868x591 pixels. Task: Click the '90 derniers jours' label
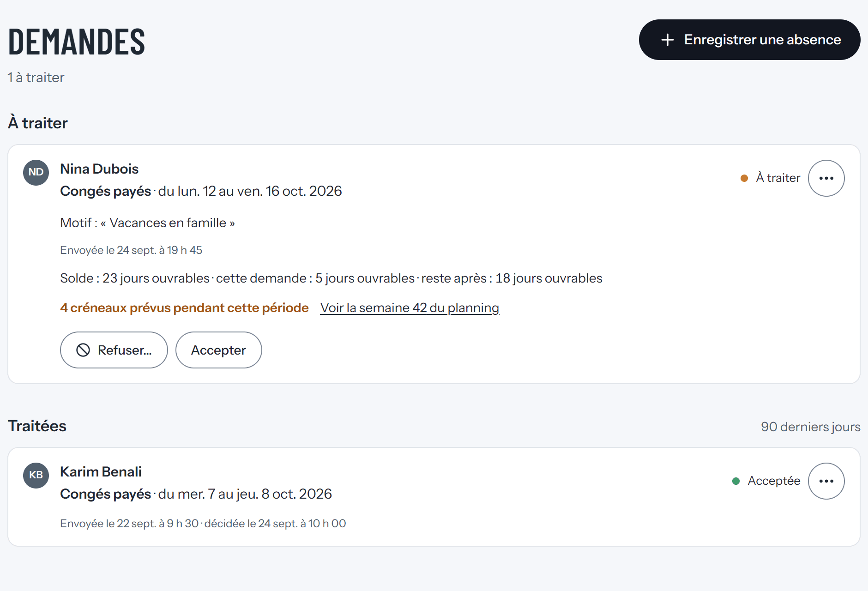point(811,427)
